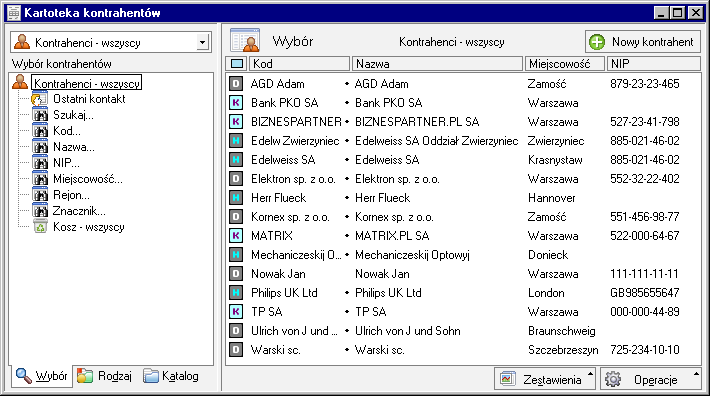Click the D icon of Elektron sp. z o.o.
Screen dimensions: 710x396
point(235,179)
